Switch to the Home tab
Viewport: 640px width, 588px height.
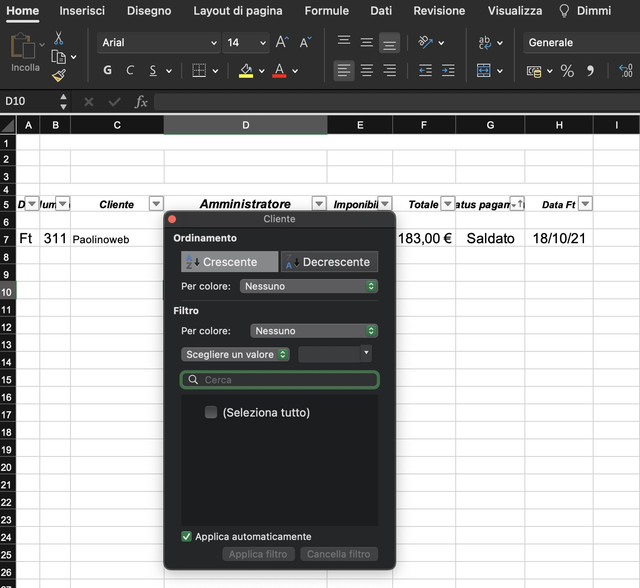pyautogui.click(x=23, y=11)
